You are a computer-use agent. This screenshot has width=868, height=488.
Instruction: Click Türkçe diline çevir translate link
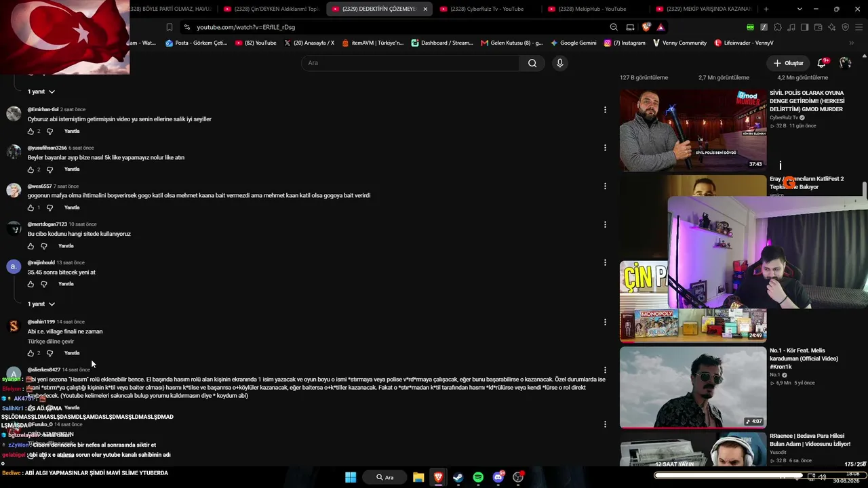pos(51,342)
